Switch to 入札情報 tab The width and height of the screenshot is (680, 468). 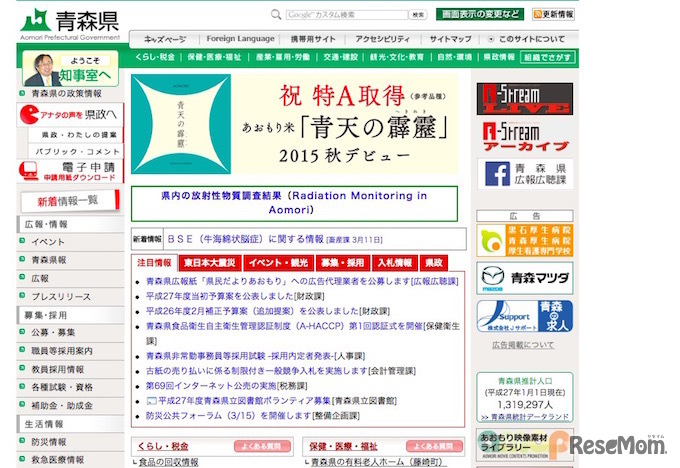395,263
